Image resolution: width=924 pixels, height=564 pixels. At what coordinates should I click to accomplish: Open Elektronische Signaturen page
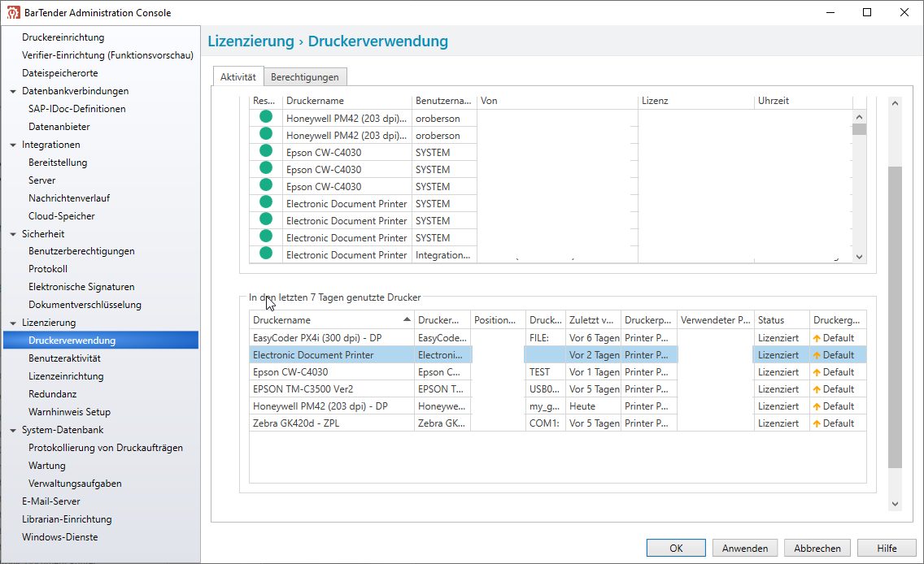coord(81,287)
